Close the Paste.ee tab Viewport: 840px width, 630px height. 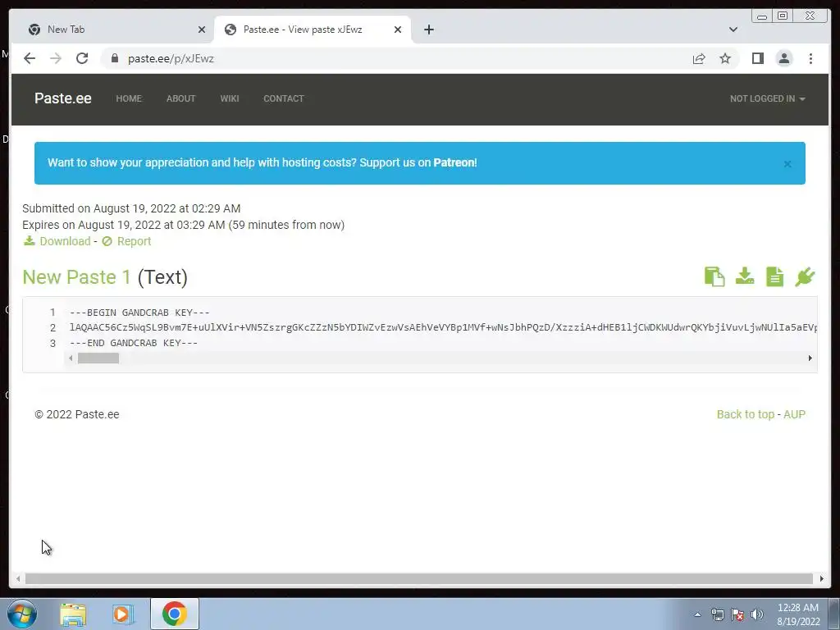tap(398, 30)
